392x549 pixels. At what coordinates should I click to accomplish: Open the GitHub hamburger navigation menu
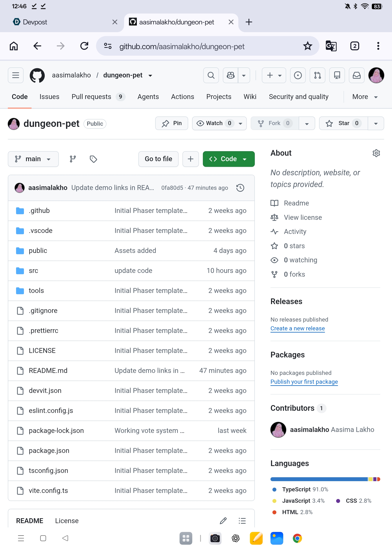[x=16, y=75]
